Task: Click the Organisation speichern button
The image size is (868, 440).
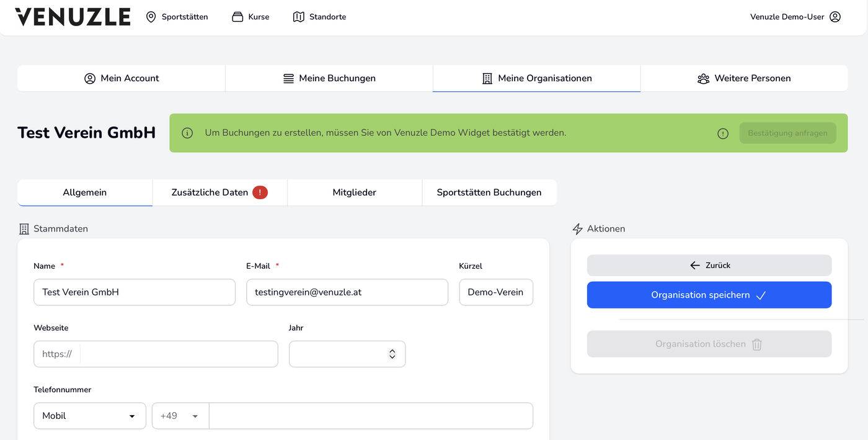Action: 709,295
